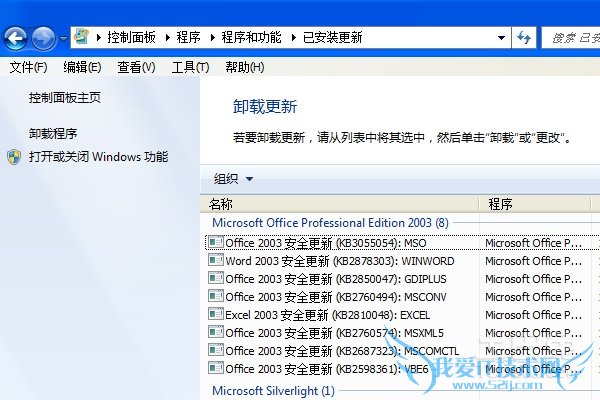
Task: Click program cell of KB2850047 GDIPLUS row
Action: point(533,279)
